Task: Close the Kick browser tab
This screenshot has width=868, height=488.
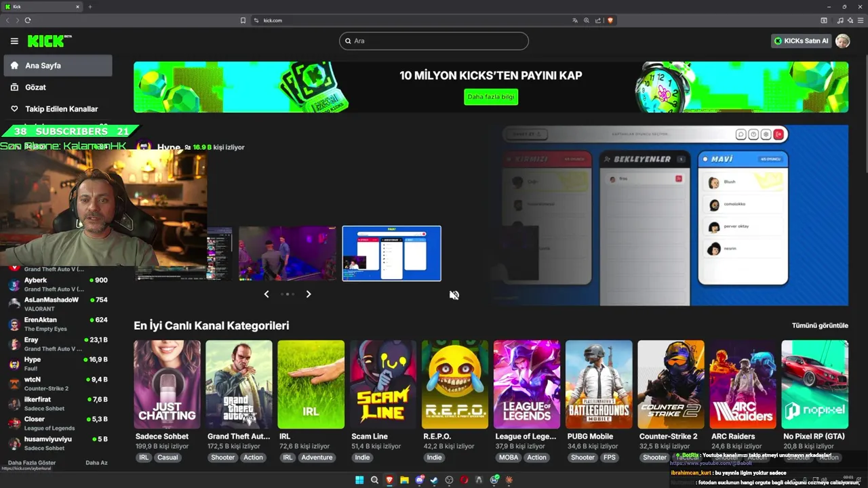Action: click(77, 7)
